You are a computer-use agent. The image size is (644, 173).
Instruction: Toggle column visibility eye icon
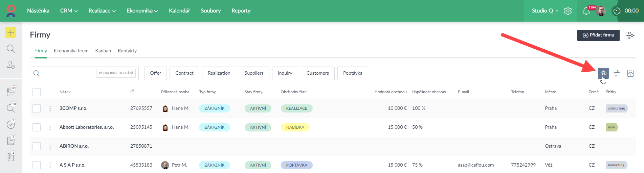click(x=630, y=73)
